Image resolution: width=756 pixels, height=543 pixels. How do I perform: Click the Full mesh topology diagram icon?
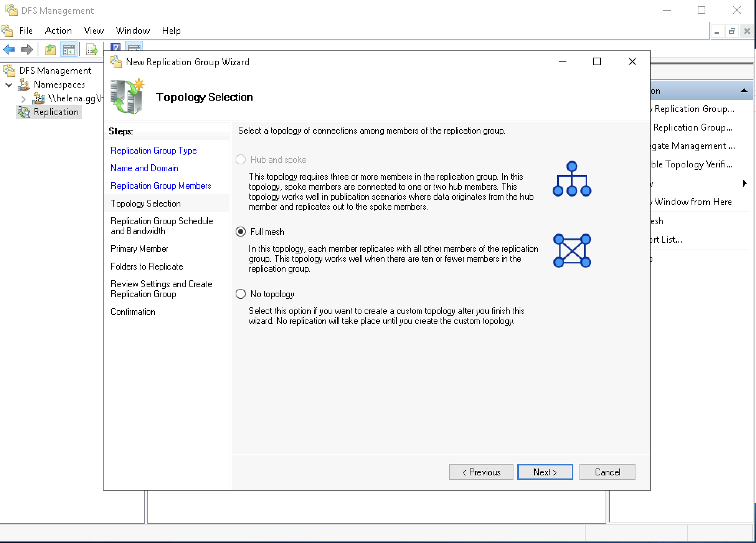(572, 251)
